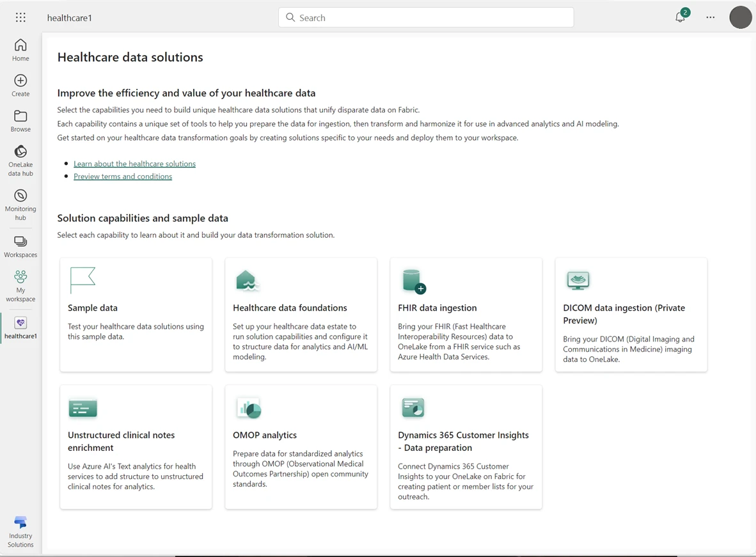The image size is (756, 557).
Task: Open notifications with the bell icon
Action: coord(679,17)
